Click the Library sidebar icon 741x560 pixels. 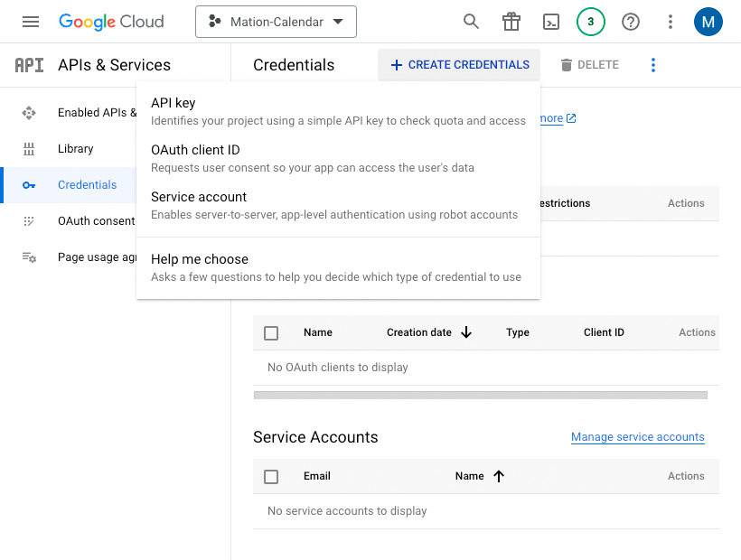[x=29, y=149]
